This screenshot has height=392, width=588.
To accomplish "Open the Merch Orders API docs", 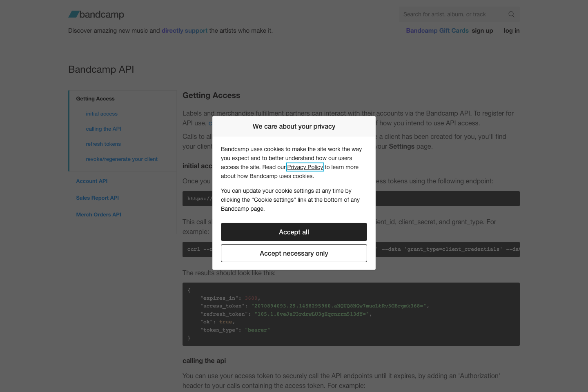I will pos(98,214).
